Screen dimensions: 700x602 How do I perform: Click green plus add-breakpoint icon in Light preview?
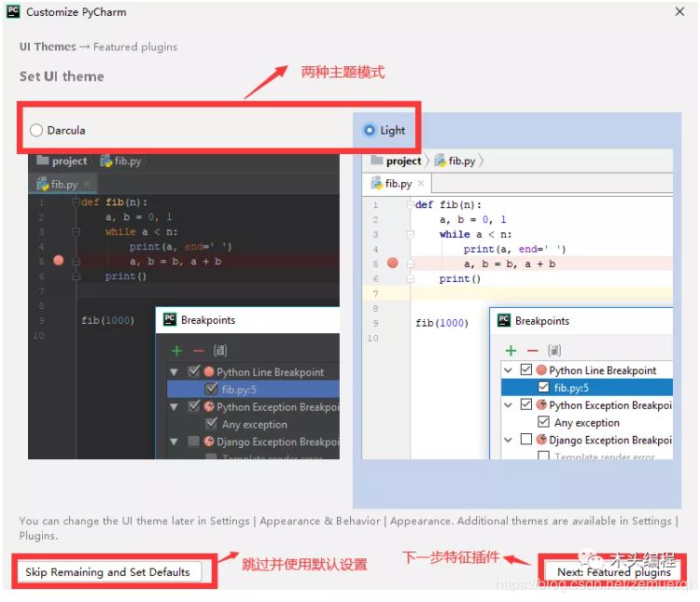[511, 351]
